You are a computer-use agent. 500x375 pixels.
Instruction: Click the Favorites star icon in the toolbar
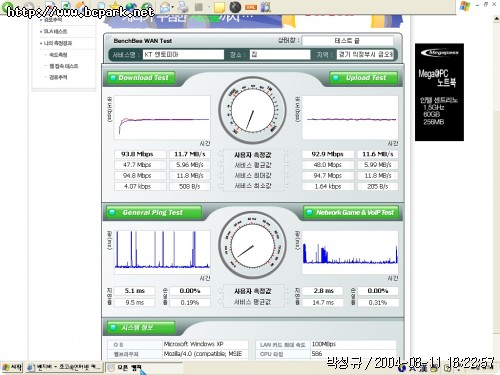tap(115, 6)
